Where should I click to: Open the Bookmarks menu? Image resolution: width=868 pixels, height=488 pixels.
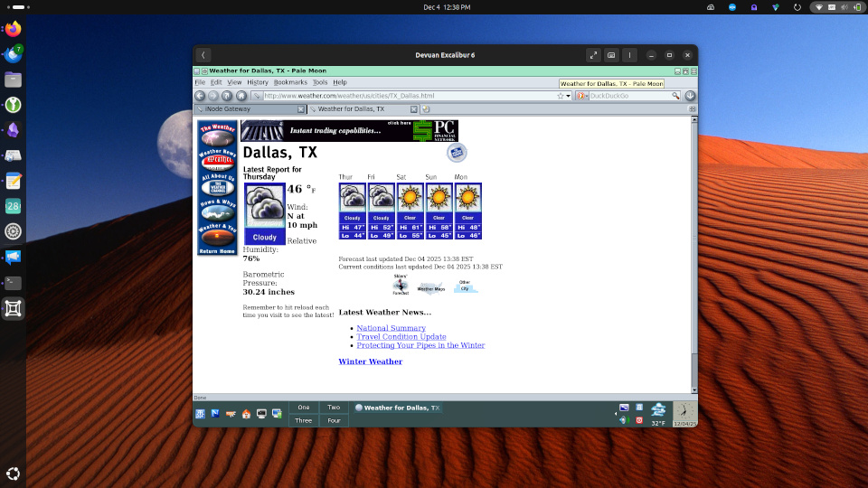tap(290, 82)
